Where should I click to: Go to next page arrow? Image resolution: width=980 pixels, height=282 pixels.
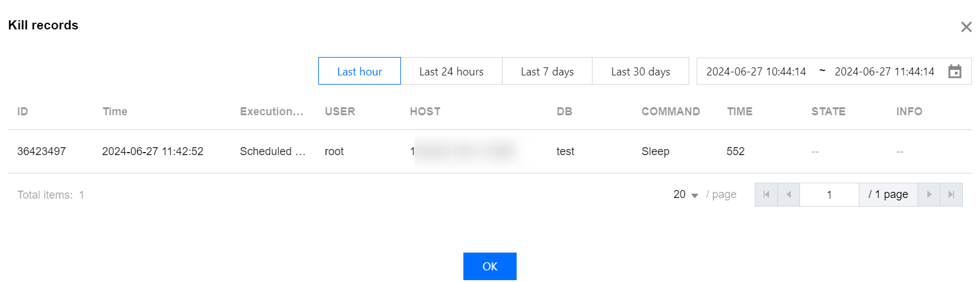coord(929,194)
